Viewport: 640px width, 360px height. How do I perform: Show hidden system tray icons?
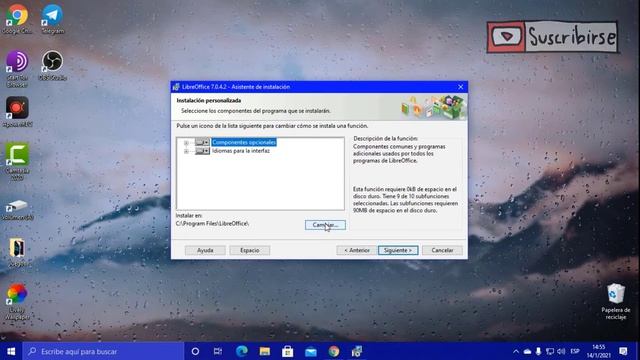coord(516,351)
